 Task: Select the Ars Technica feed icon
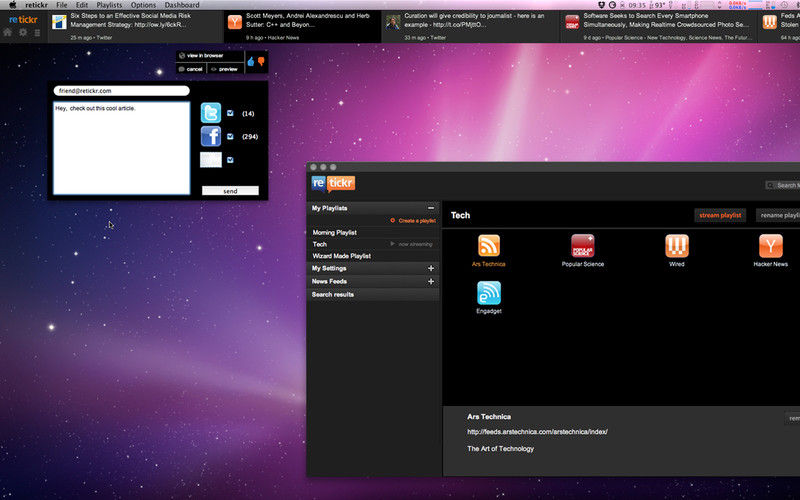489,245
